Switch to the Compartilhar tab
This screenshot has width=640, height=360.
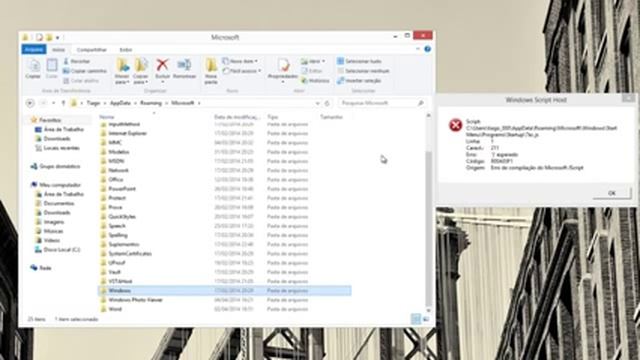tap(91, 50)
